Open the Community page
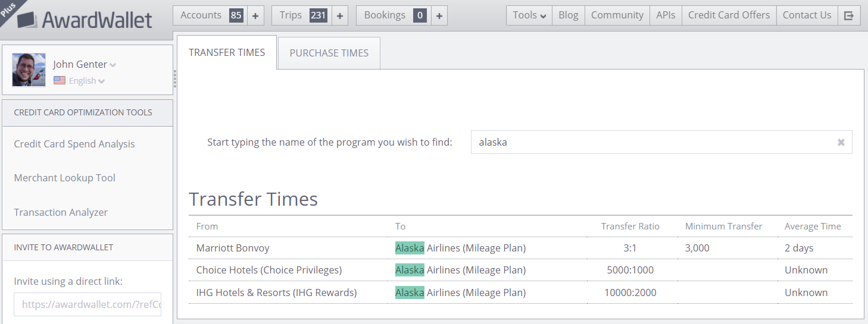 pos(617,15)
